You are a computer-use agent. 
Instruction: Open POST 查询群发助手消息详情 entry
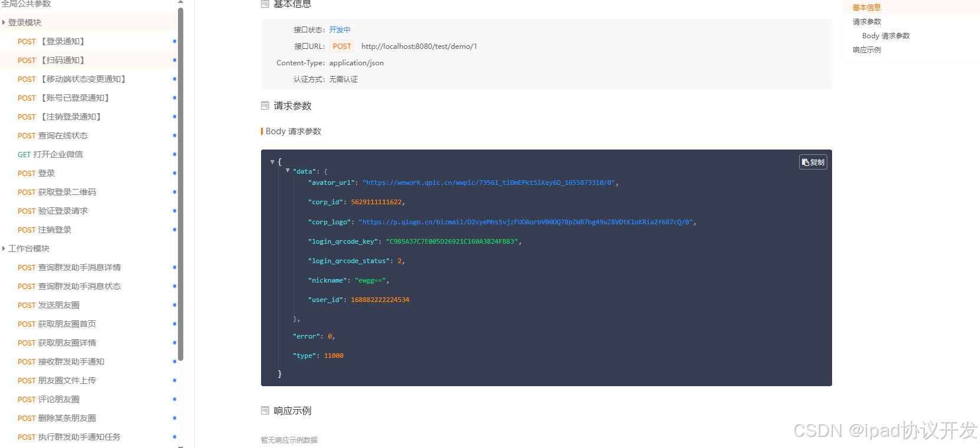pyautogui.click(x=88, y=267)
